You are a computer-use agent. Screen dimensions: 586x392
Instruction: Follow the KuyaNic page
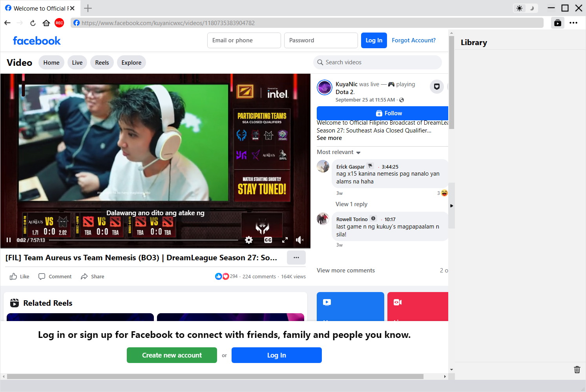[382, 113]
